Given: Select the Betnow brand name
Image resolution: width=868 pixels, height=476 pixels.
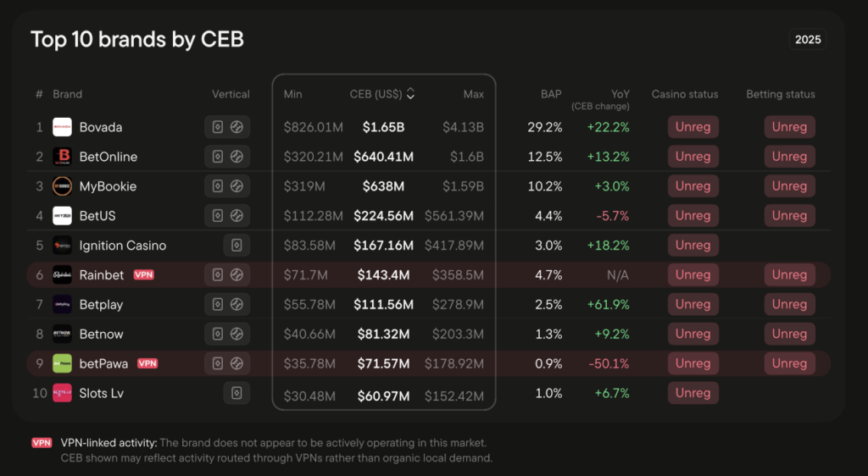Looking at the screenshot, I should coord(101,334).
